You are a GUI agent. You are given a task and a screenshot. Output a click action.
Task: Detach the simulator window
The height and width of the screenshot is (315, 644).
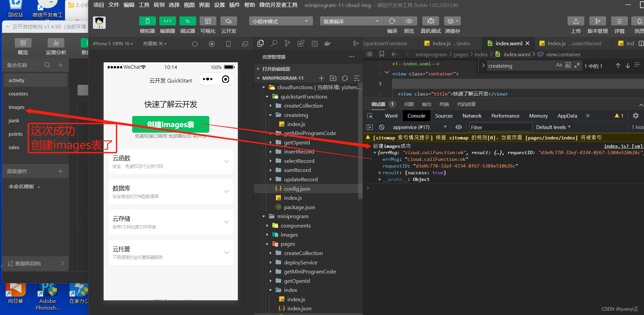245,44
